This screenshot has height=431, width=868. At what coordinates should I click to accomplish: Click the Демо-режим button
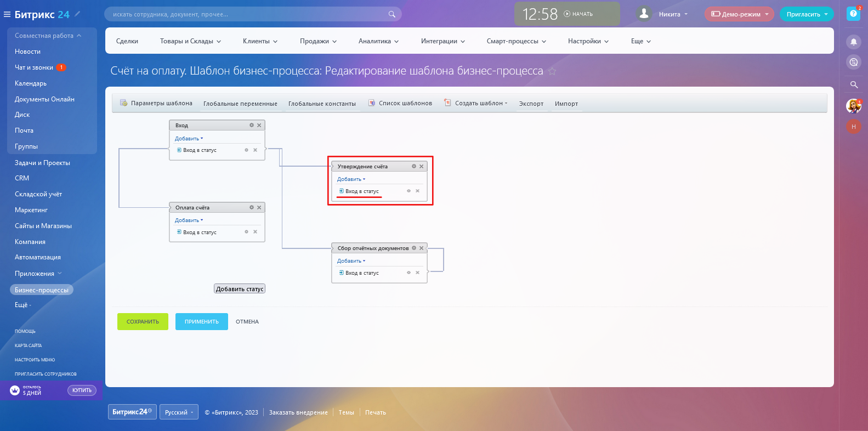[x=739, y=14]
